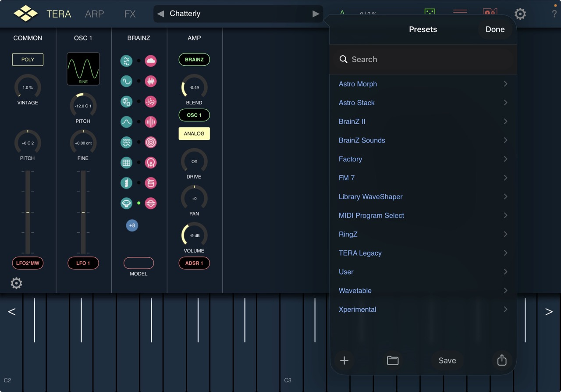Pick the teal robot face BrainZ model
561x392 pixels.
click(x=126, y=203)
